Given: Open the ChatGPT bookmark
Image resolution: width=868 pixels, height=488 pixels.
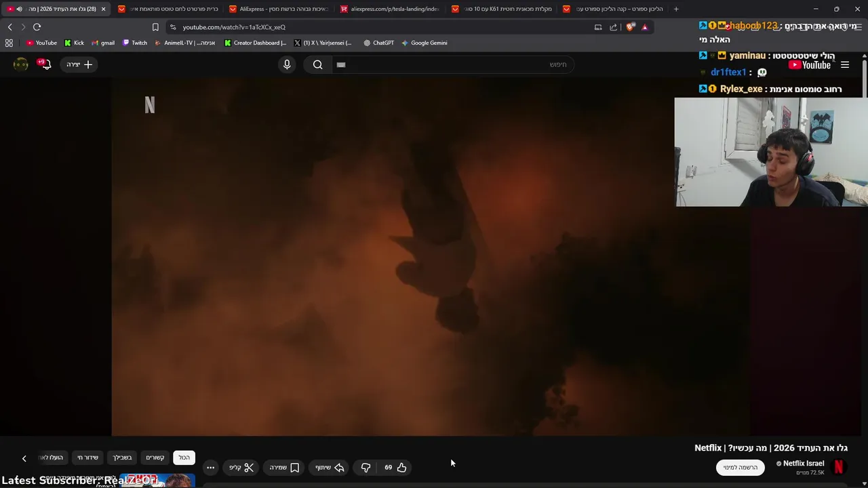Looking at the screenshot, I should click(x=378, y=43).
